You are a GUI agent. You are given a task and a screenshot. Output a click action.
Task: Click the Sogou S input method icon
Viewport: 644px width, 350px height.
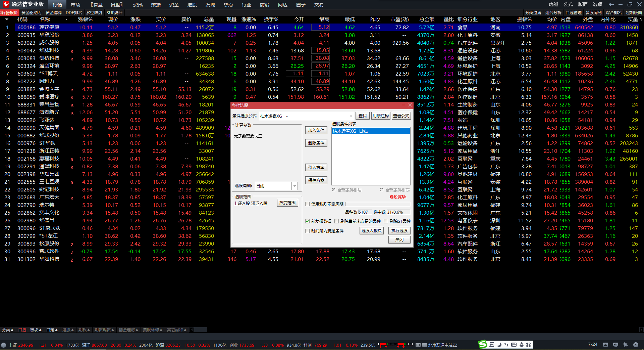point(483,344)
